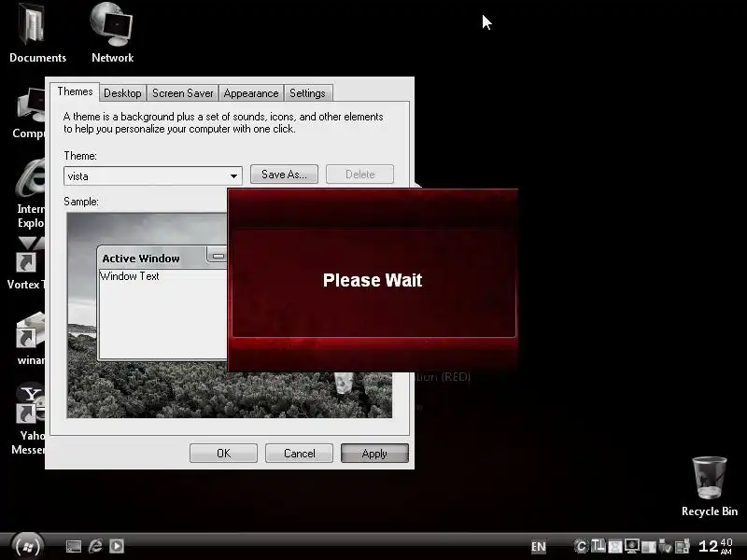Viewport: 747px width, 560px height.
Task: Click the network computers tray icon
Action: [683, 547]
